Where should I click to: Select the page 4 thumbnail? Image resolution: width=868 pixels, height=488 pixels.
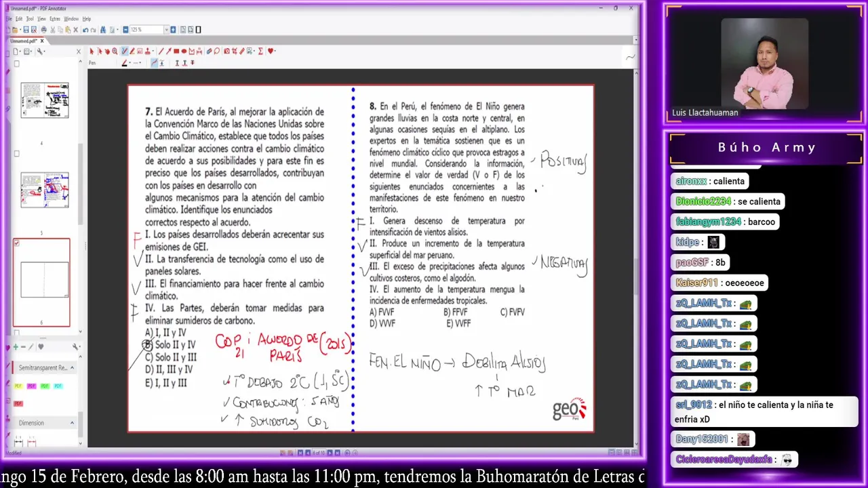coord(45,100)
